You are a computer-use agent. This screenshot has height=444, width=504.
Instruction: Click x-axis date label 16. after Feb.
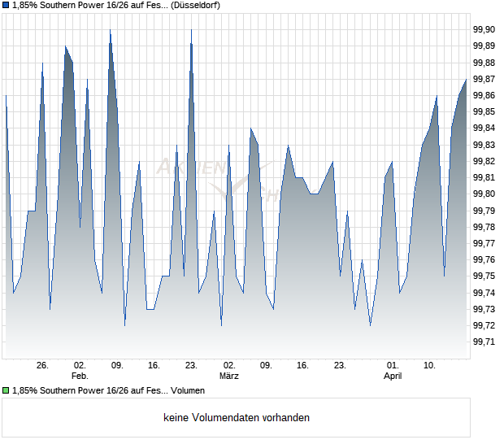click(x=154, y=366)
